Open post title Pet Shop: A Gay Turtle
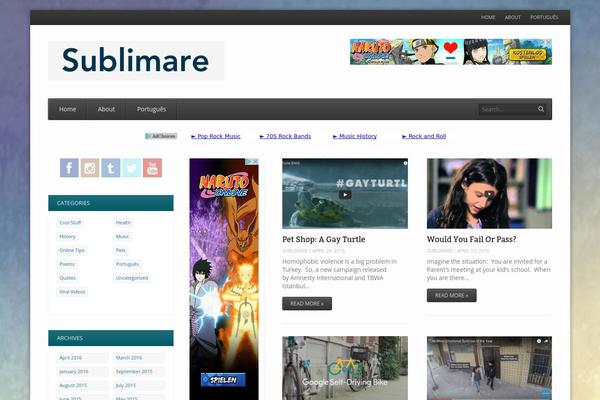Screen dimensions: 600x400 [x=324, y=239]
